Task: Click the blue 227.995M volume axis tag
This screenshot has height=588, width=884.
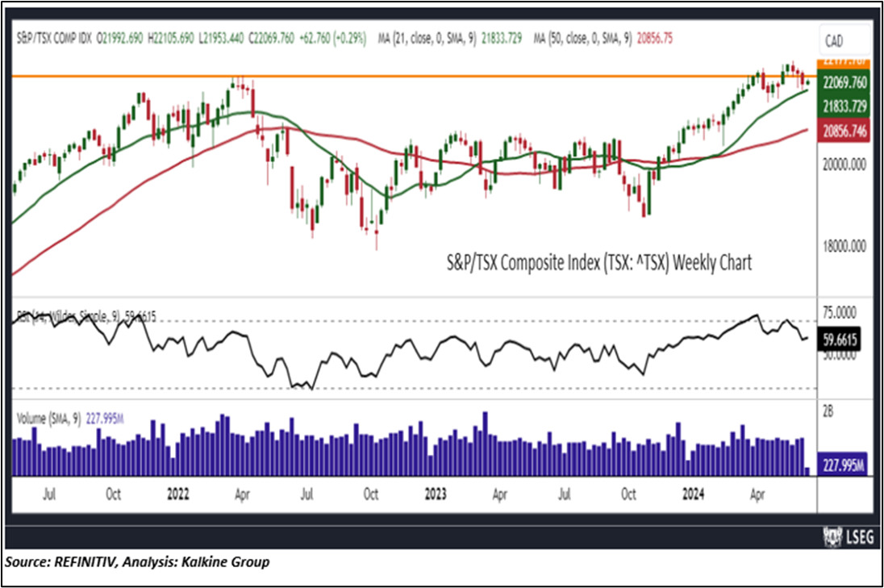Action: [x=843, y=465]
